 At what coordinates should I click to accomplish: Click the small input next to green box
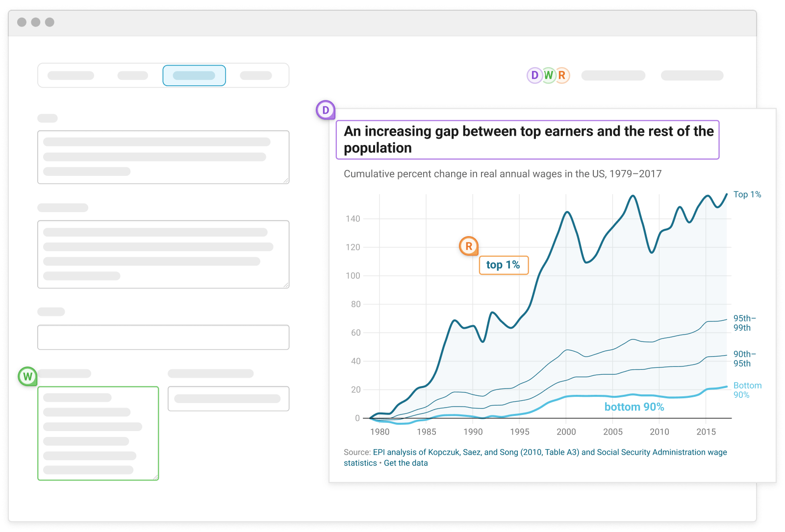tap(228, 399)
